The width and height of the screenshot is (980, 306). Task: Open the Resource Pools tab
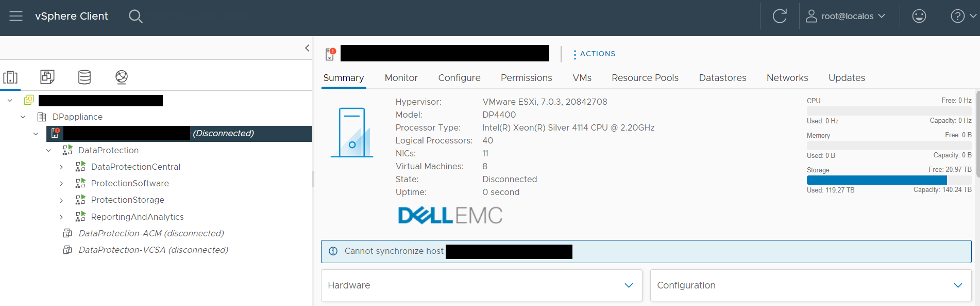coord(645,78)
